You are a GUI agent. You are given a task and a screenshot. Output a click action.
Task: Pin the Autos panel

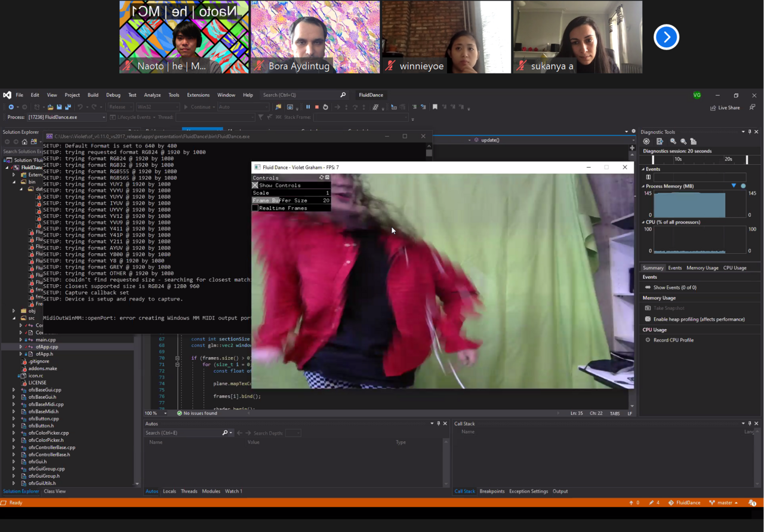[x=438, y=423]
